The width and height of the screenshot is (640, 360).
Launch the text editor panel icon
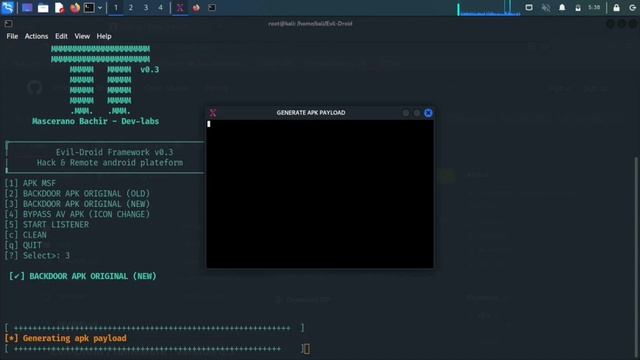pyautogui.click(x=59, y=8)
